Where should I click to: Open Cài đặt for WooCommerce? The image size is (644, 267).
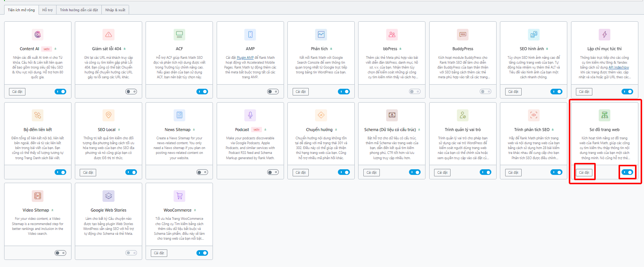159,253
